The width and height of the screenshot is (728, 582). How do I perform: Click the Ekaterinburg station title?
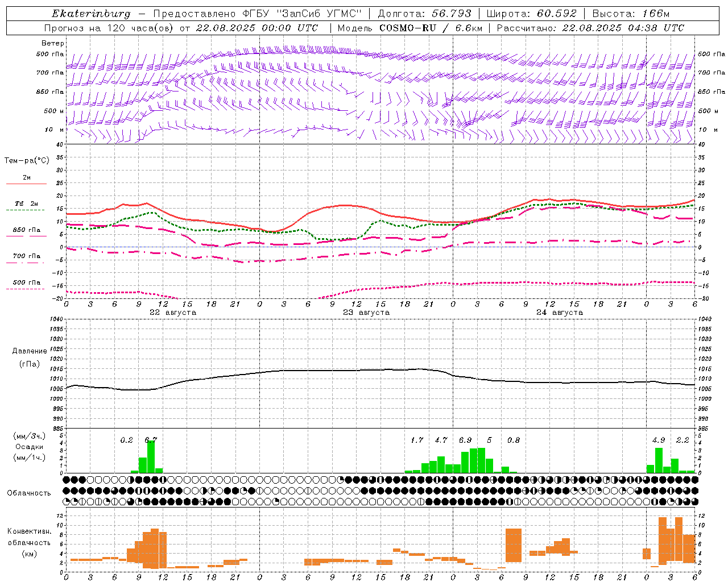tap(91, 14)
